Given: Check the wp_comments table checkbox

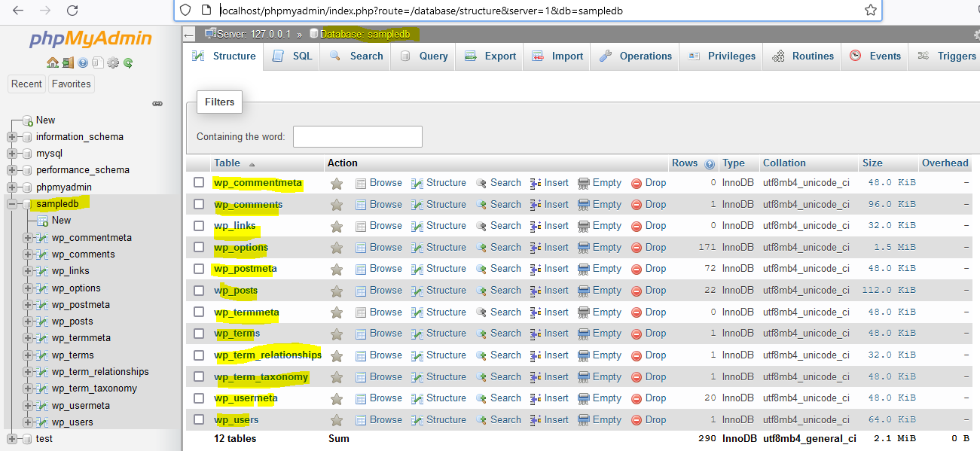Looking at the screenshot, I should point(199,204).
